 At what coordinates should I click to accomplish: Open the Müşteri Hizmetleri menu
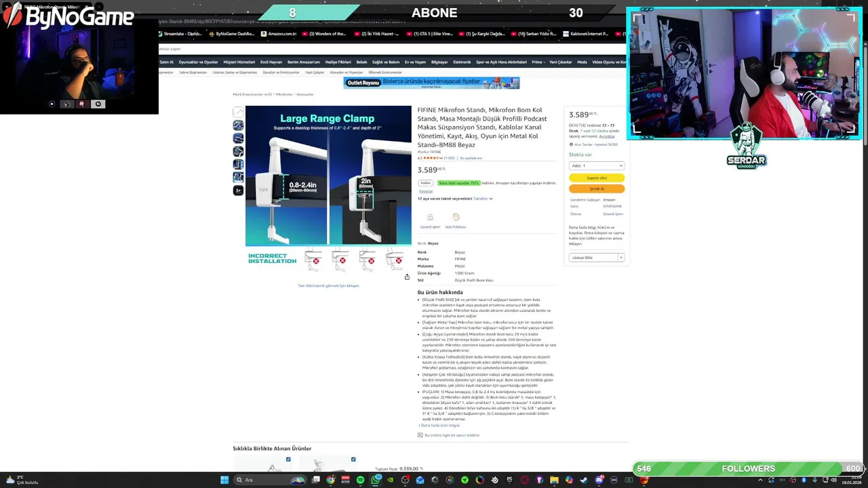pyautogui.click(x=239, y=62)
